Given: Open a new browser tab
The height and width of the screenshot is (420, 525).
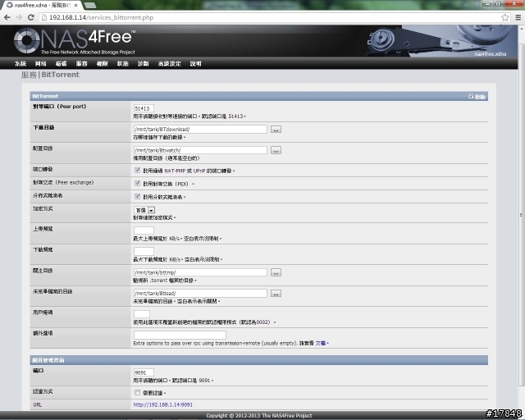Looking at the screenshot, I should (89, 6).
